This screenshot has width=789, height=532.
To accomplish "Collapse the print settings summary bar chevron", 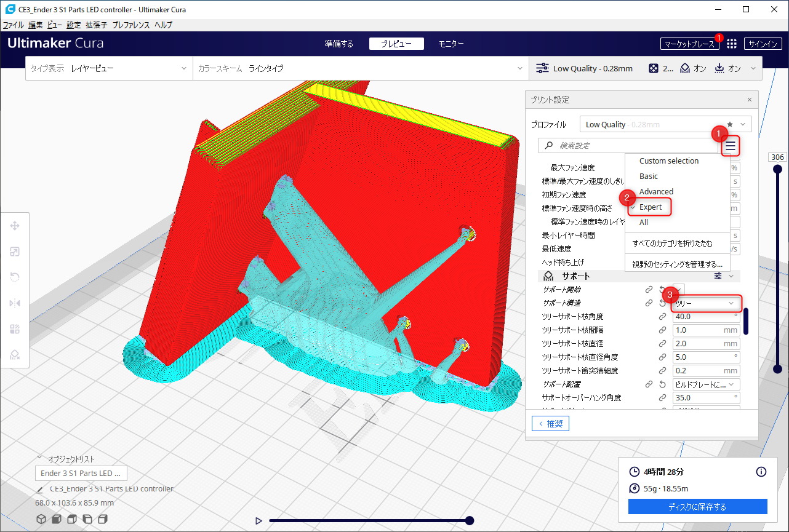I will 753,69.
